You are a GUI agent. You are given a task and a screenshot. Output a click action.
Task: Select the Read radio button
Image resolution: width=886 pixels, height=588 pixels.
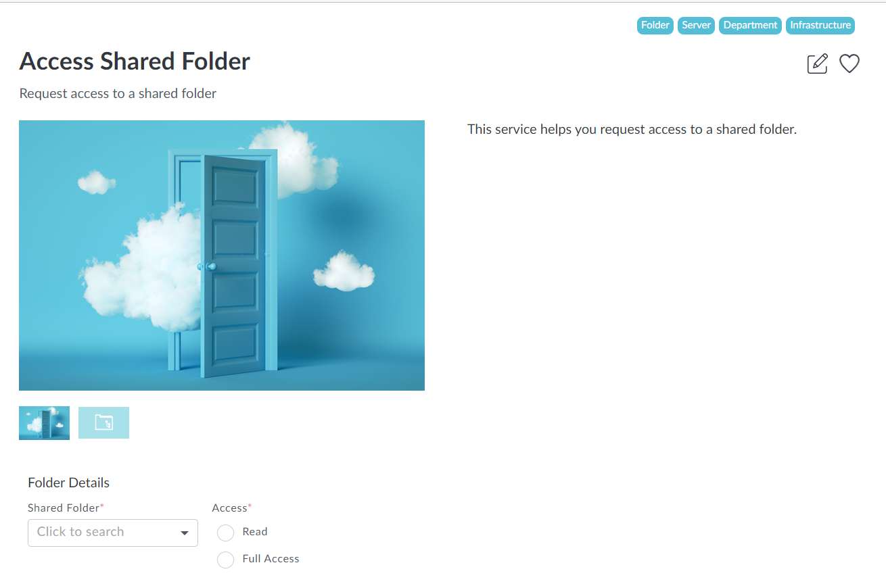225,533
